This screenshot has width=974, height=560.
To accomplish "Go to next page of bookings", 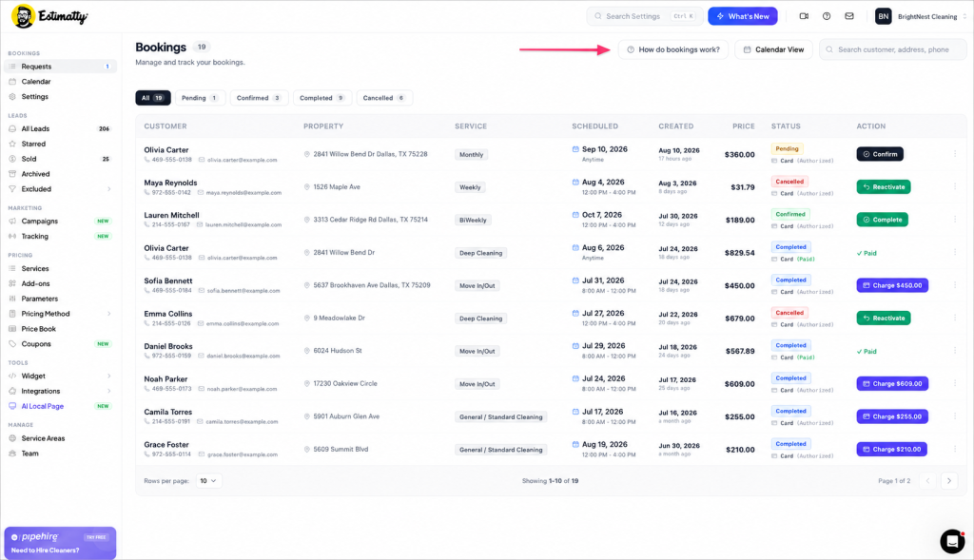I will (949, 481).
